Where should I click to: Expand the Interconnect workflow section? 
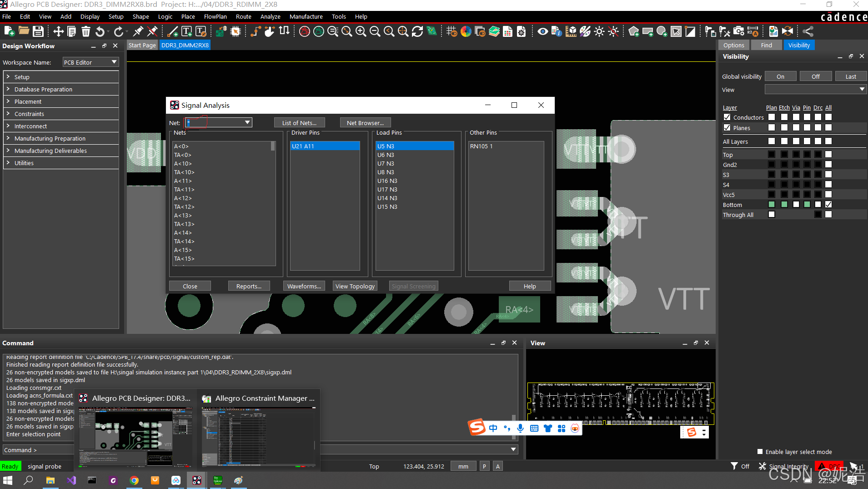tap(61, 126)
